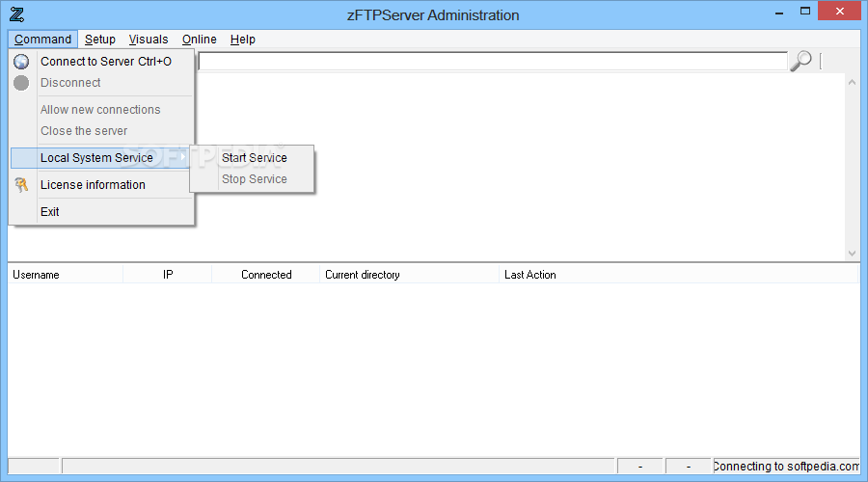Sort by the Last Action column header
The image size is (868, 482).
pyautogui.click(x=679, y=275)
